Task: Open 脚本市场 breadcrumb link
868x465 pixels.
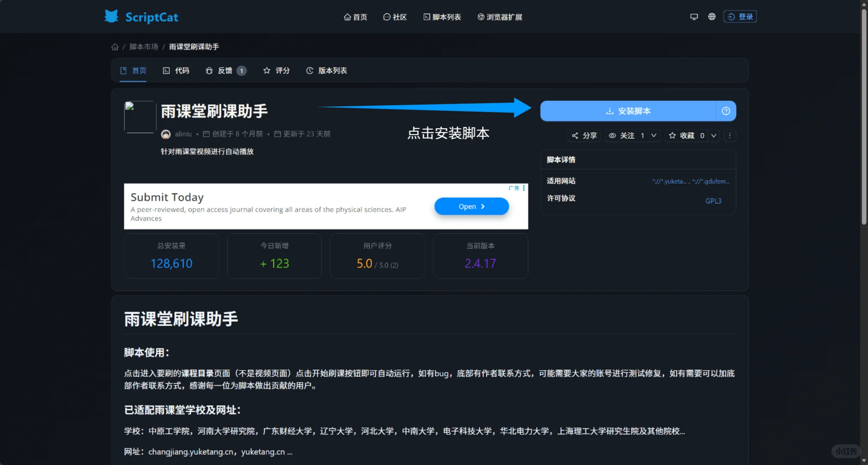Action: point(144,46)
